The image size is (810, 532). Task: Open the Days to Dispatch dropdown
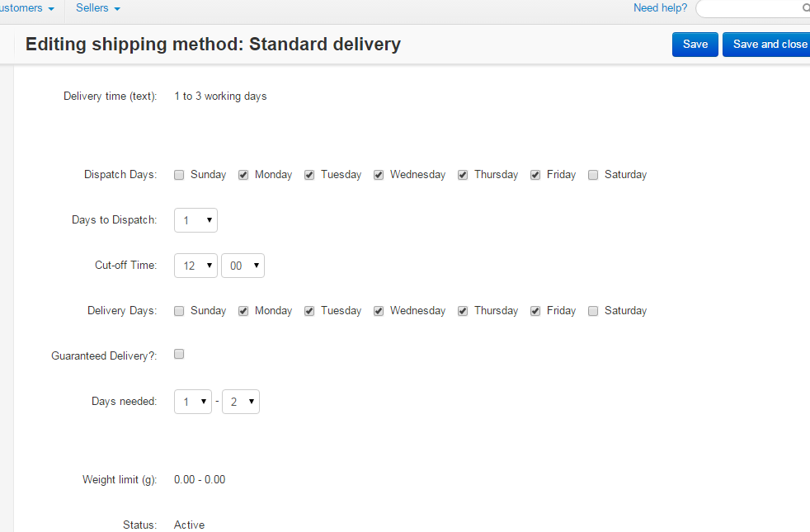click(195, 220)
